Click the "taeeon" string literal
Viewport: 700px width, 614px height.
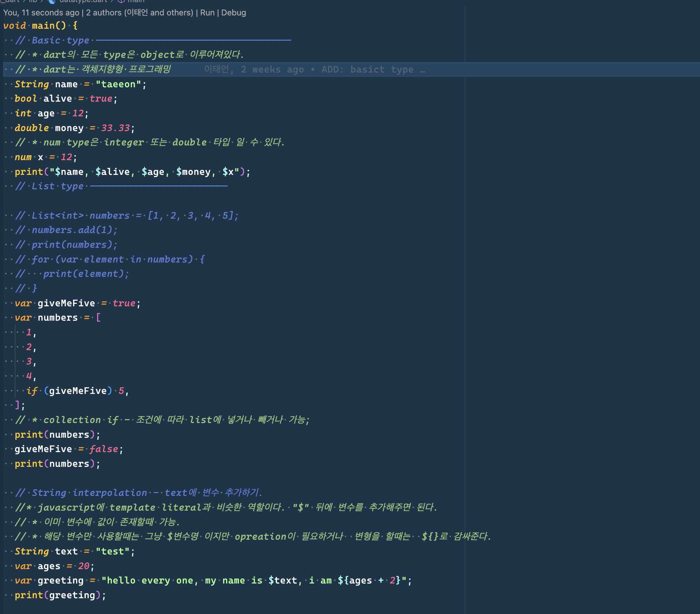click(118, 84)
